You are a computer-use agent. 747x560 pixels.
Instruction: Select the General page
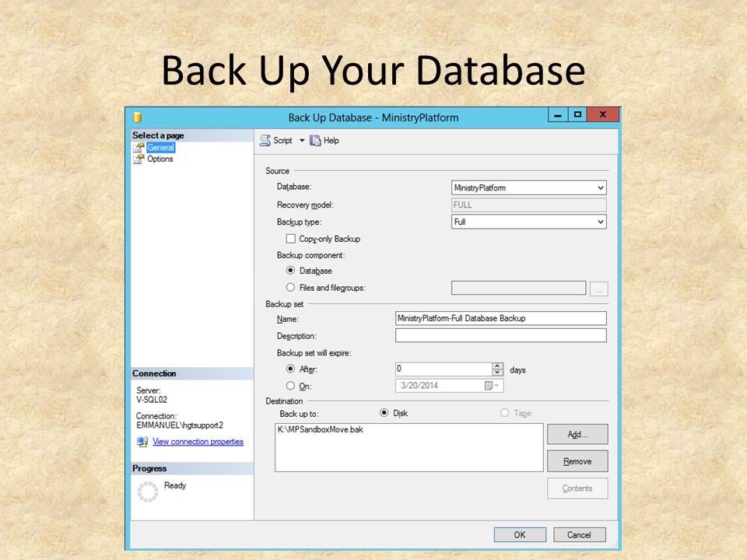[x=160, y=148]
